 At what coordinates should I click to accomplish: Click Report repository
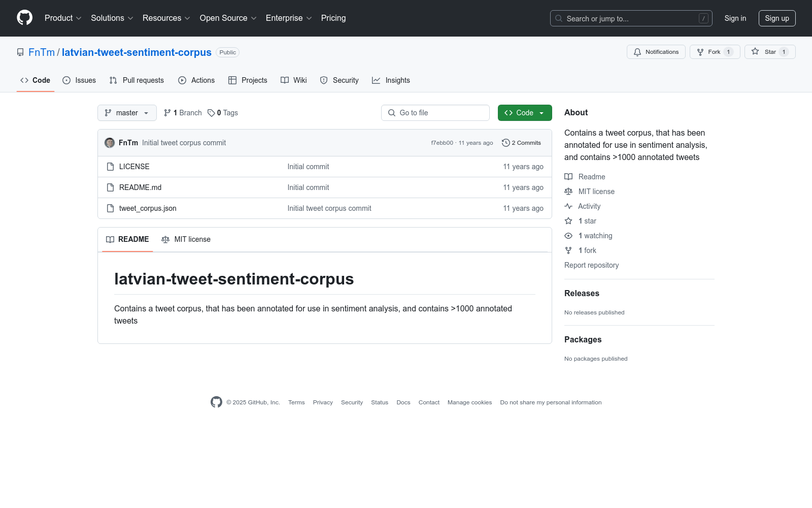coord(591,265)
